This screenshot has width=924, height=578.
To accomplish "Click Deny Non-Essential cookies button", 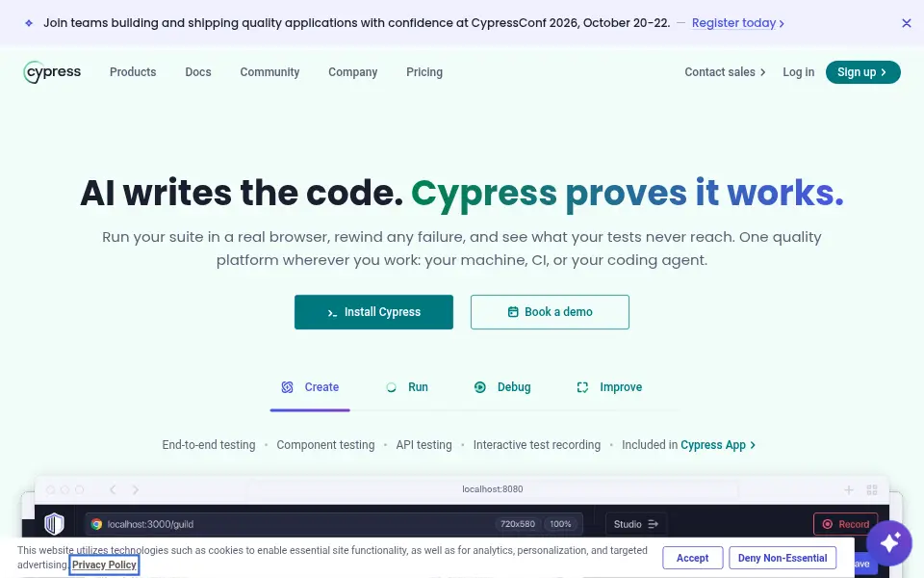I will 782,558.
